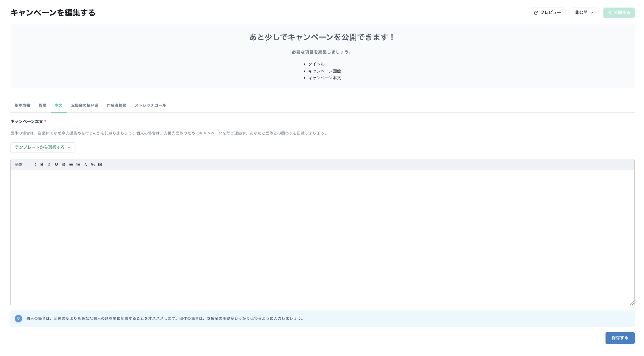Toggle bold formatting in the editor toolbar

42,164
